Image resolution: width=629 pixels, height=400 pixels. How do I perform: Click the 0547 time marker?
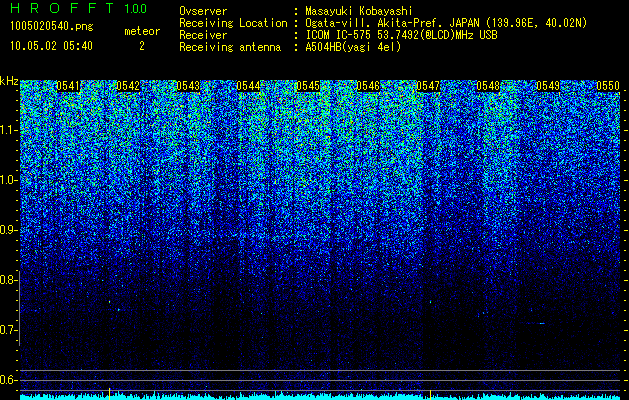click(x=428, y=86)
